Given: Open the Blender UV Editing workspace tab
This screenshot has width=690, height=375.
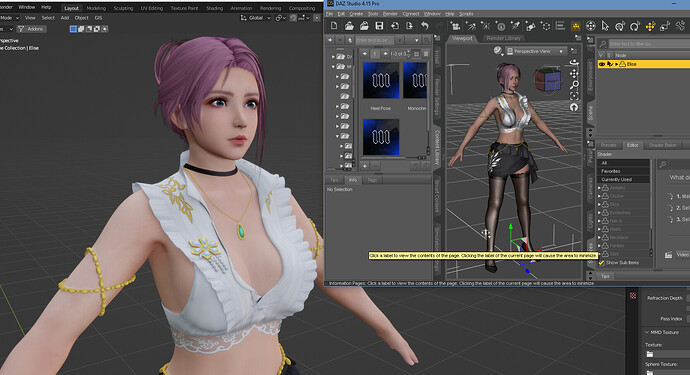Looking at the screenshot, I should click(x=151, y=8).
